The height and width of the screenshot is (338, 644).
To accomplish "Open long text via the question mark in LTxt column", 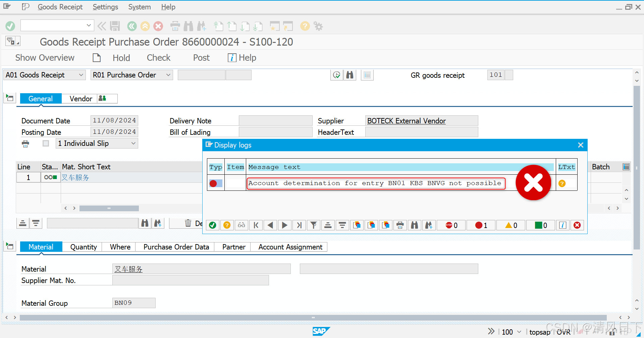I will (x=562, y=183).
